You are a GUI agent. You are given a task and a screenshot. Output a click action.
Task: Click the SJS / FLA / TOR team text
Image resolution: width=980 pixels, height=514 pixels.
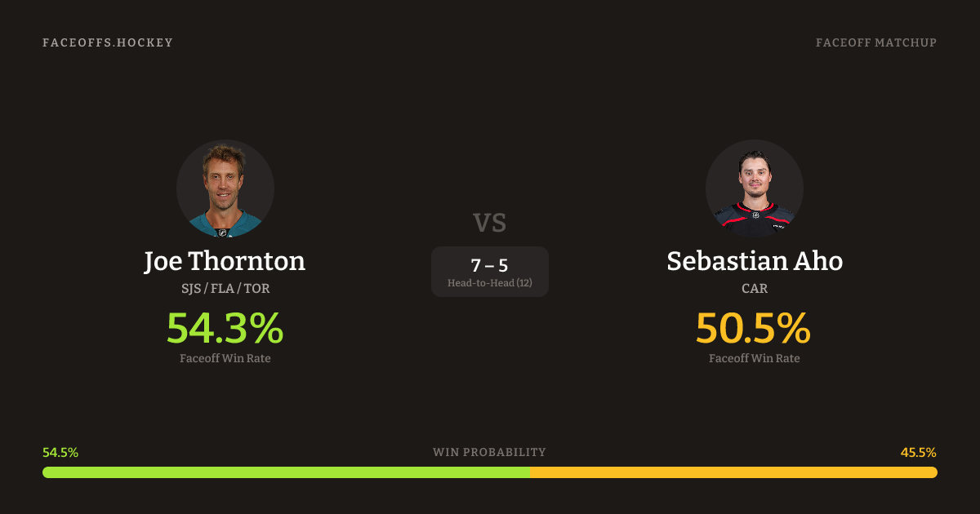[x=225, y=289]
